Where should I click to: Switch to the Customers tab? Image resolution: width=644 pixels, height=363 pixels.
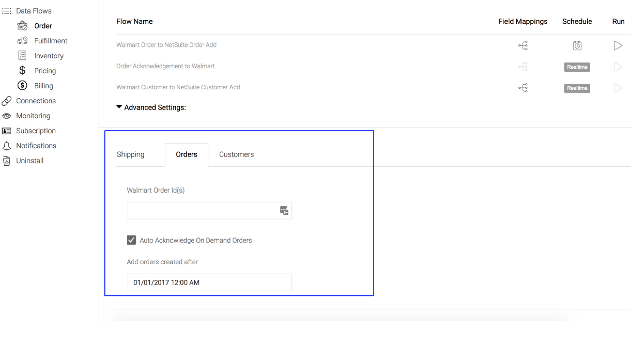point(236,154)
